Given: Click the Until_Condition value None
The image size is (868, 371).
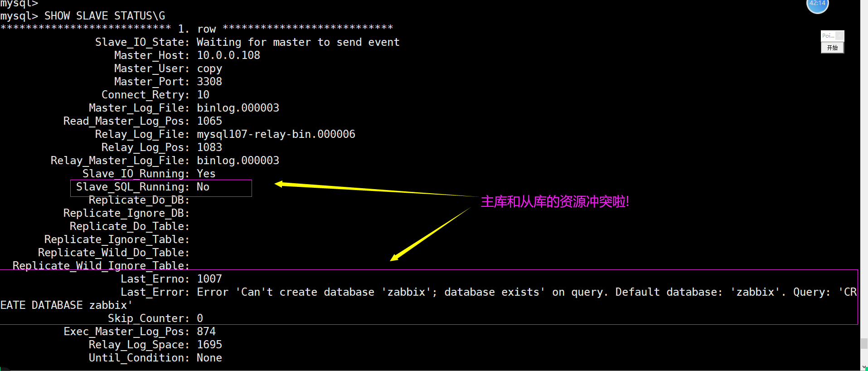Looking at the screenshot, I should (x=209, y=358).
